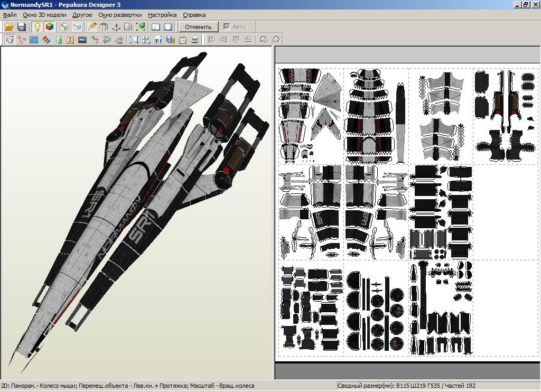Screen dimensions: 541x392
Task: Click the gray panel icon beside the anchor
Action: tap(128, 27)
